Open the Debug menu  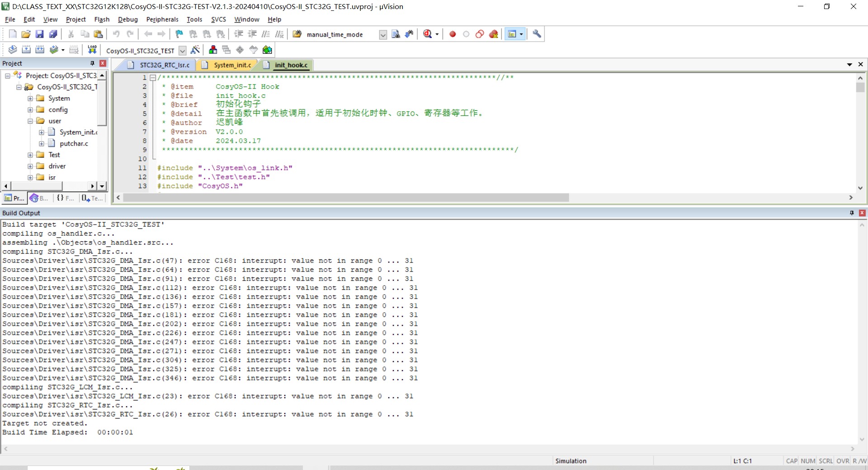coord(127,19)
